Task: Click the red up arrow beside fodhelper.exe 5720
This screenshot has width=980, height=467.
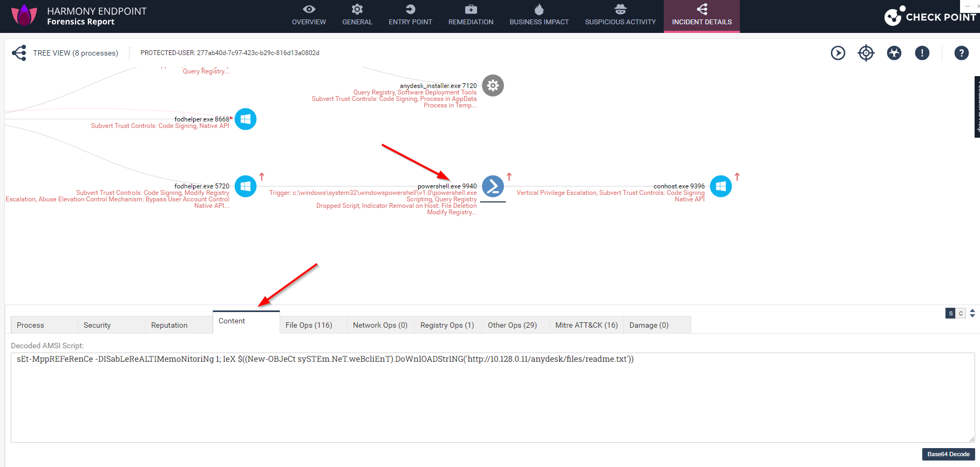Action: click(262, 177)
